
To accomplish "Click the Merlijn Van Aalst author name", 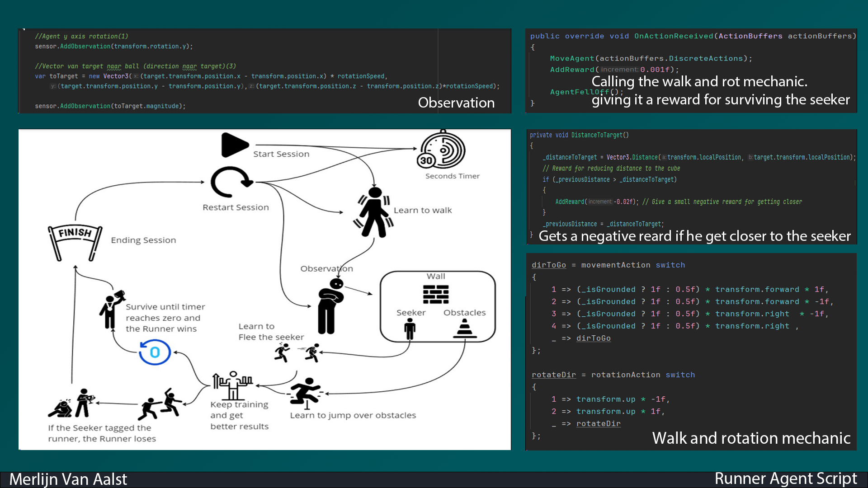I will [x=68, y=479].
